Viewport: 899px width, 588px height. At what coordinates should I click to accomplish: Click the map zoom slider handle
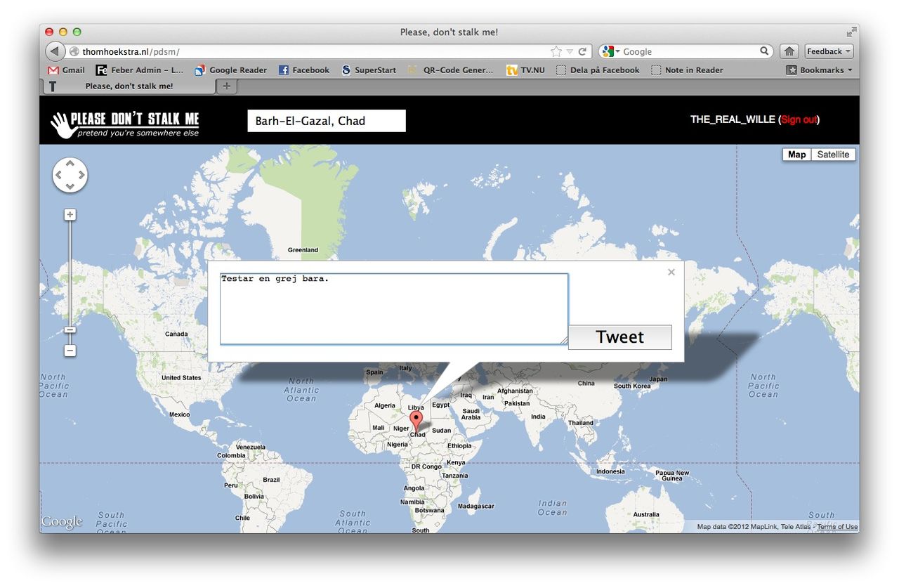70,330
